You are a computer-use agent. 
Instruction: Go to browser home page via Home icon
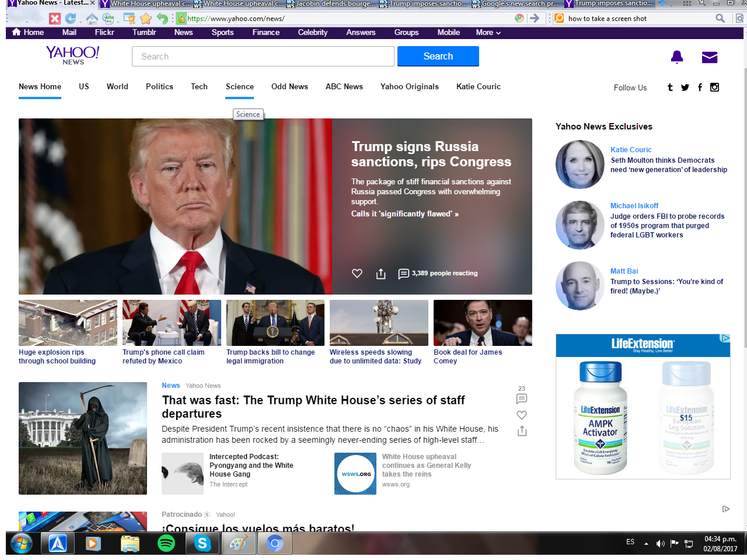pos(92,18)
